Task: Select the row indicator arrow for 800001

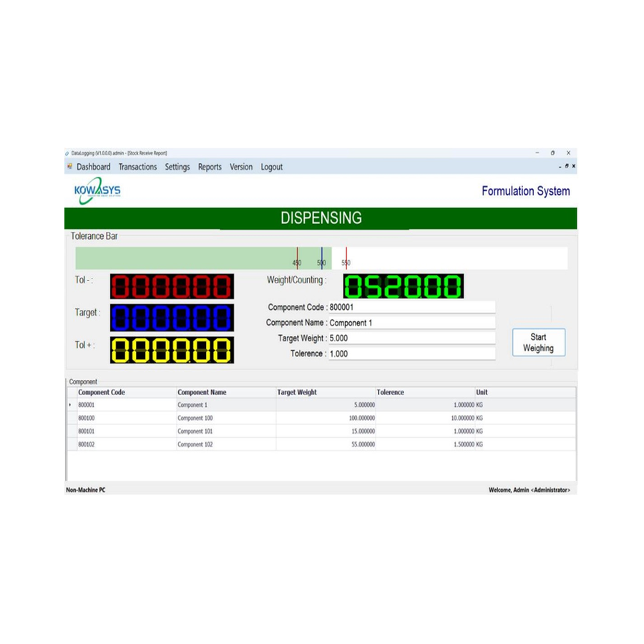Action: coord(70,405)
